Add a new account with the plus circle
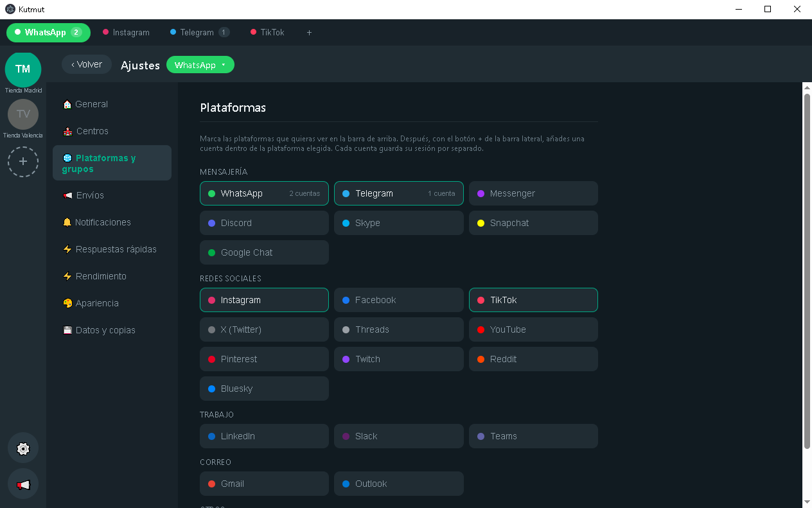This screenshot has width=812, height=508. pos(23,162)
